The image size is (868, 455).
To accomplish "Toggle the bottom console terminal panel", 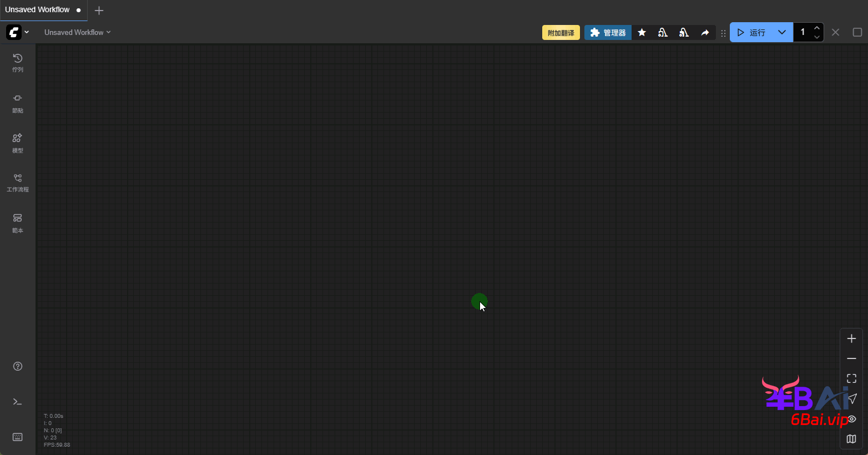I will coord(18,402).
